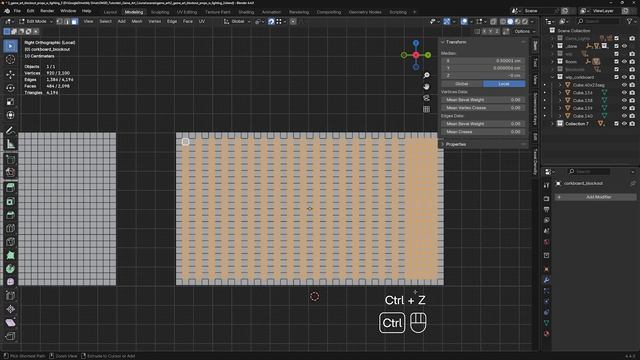Open Modifiers wrench tab in Properties
This screenshot has width=640, height=360.
coord(547,280)
